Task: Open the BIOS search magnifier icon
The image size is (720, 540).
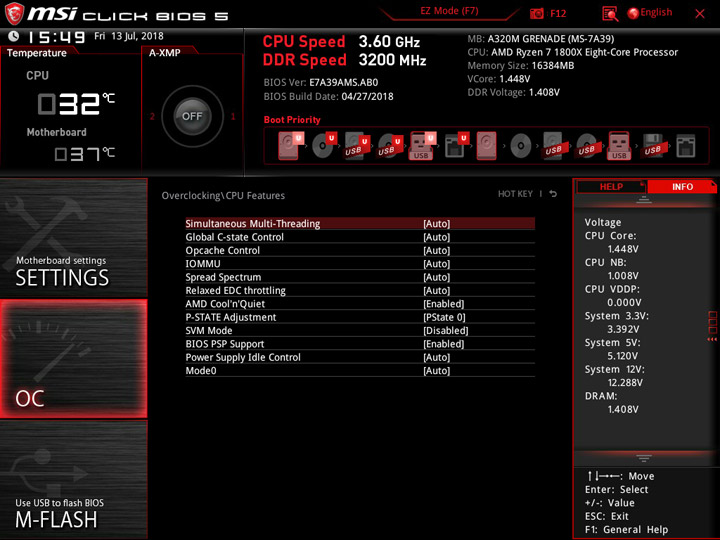Action: pos(610,14)
